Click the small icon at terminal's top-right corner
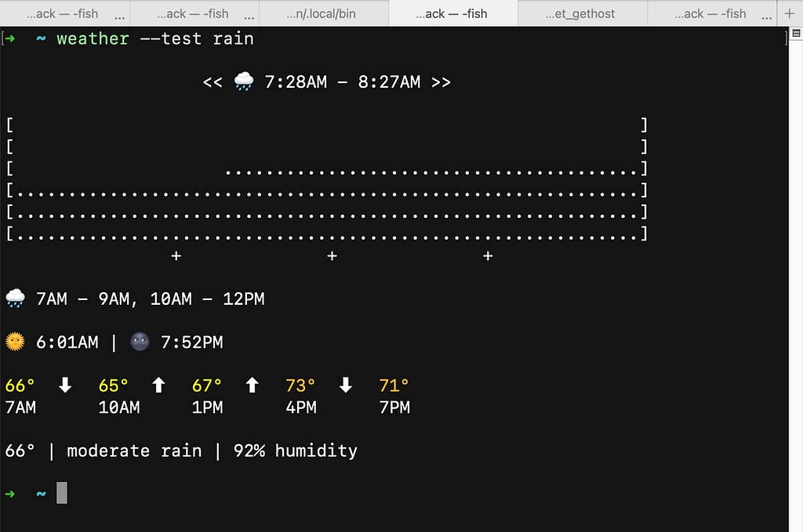This screenshot has width=803, height=532. [785, 38]
